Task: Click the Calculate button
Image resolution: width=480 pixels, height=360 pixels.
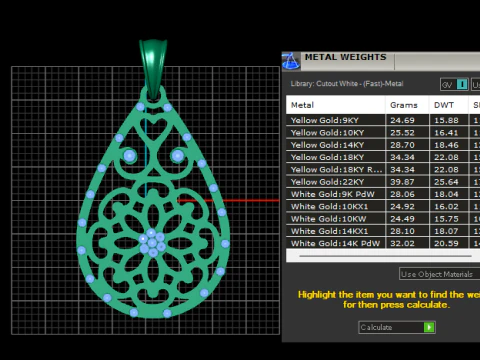Action: (397, 327)
